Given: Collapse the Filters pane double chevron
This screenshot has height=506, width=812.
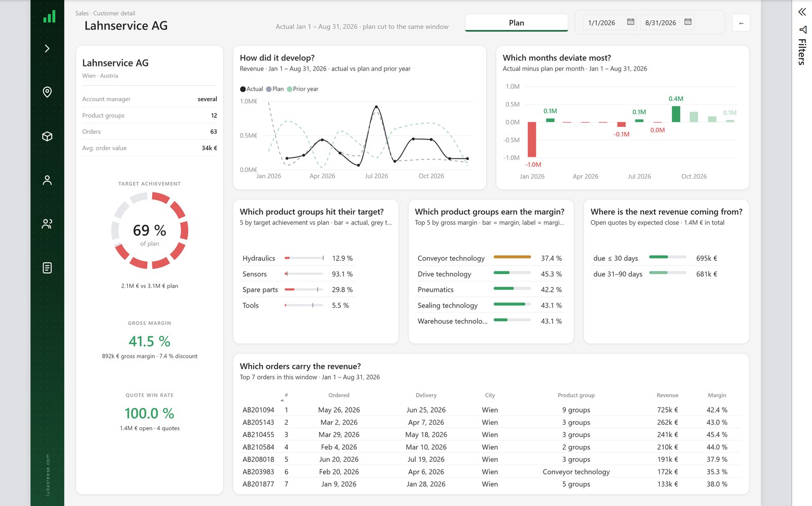Looking at the screenshot, I should [802, 12].
